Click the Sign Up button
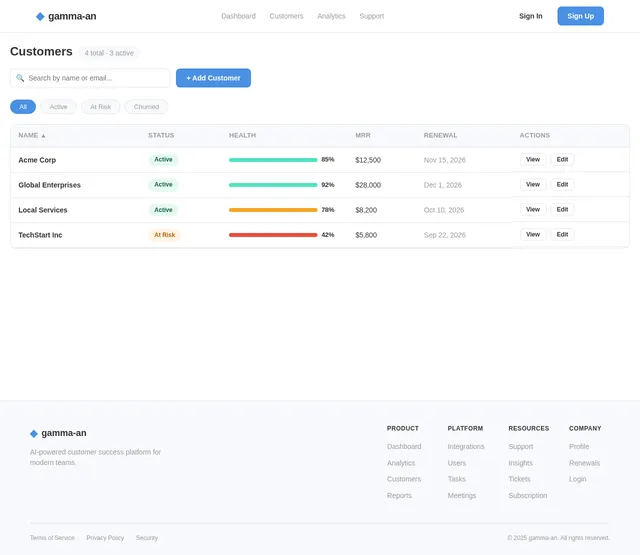The height and width of the screenshot is (555, 640). (580, 16)
